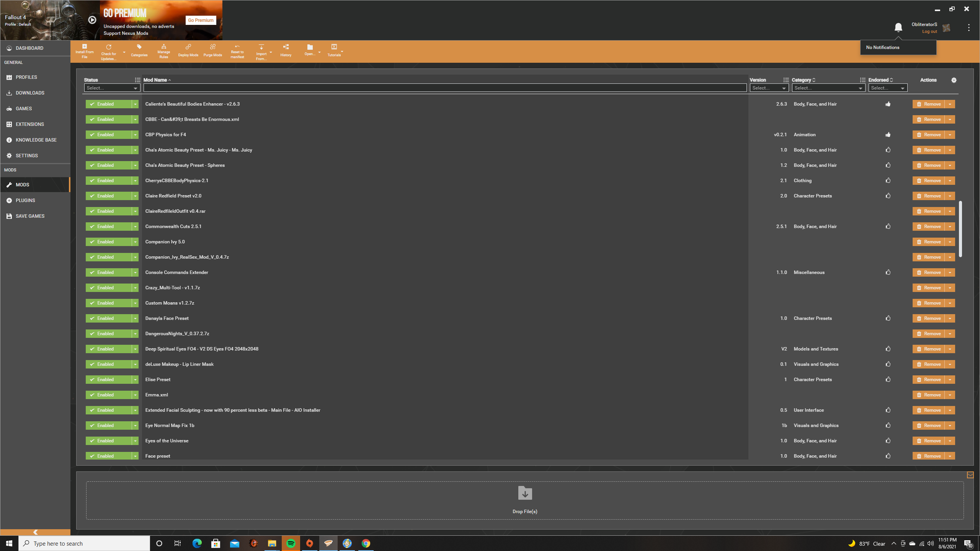Open Spotify from the taskbar

pyautogui.click(x=291, y=543)
